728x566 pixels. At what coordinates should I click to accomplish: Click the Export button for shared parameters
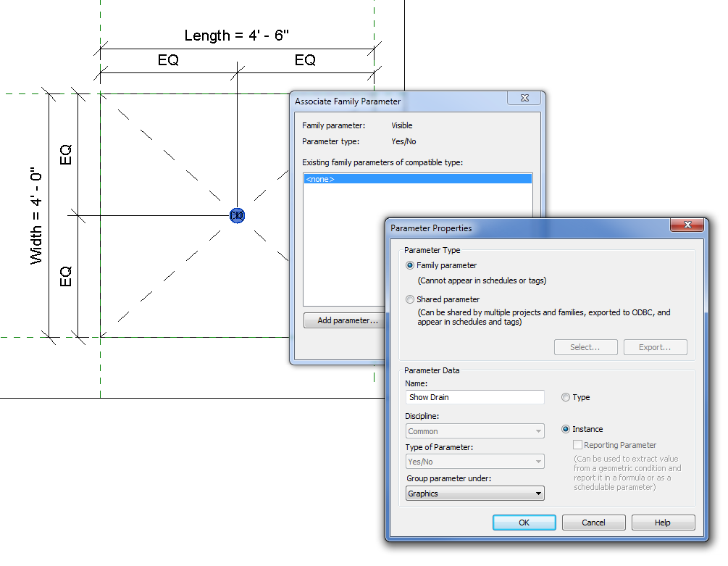coord(655,347)
